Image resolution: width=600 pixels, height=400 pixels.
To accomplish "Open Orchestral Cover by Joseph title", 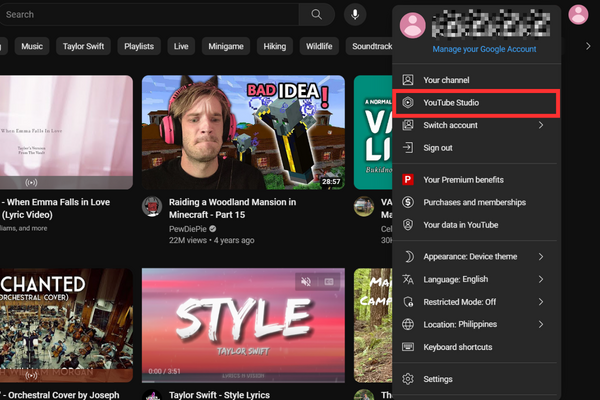I will tap(60, 395).
